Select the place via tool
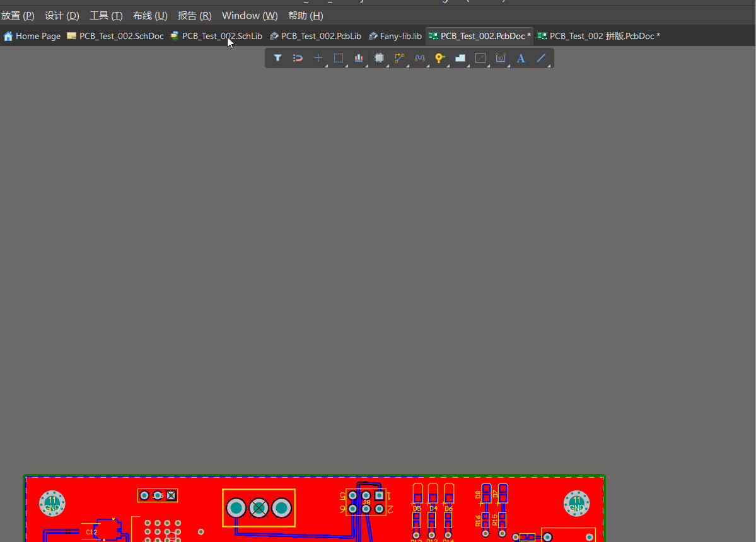Image resolution: width=756 pixels, height=542 pixels. click(x=439, y=58)
